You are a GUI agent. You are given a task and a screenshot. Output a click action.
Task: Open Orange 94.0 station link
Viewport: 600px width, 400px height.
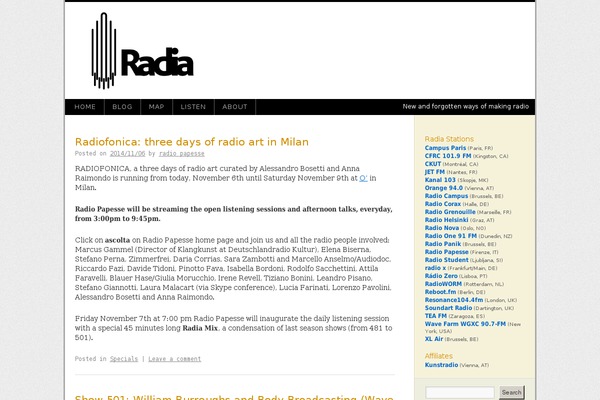[444, 188]
